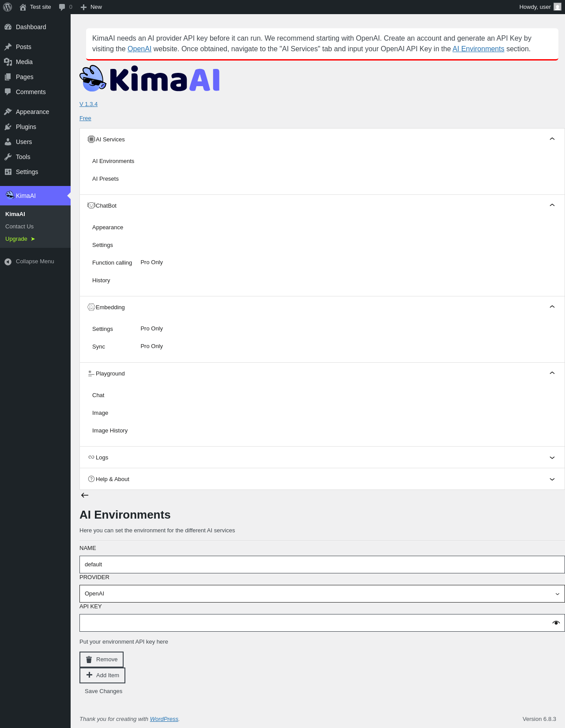The image size is (565, 728).
Task: Click the New plus icon in admin bar
Action: (x=83, y=7)
